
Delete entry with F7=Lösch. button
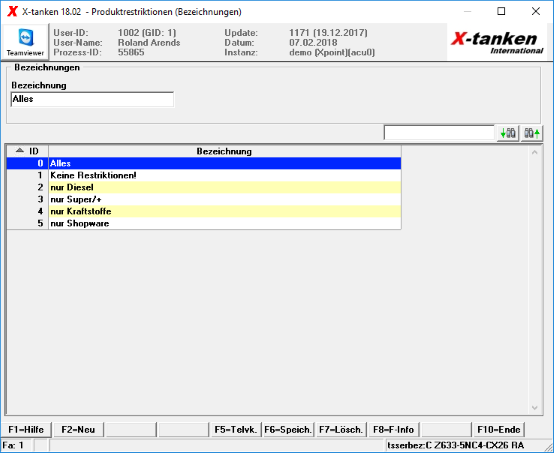pyautogui.click(x=341, y=430)
